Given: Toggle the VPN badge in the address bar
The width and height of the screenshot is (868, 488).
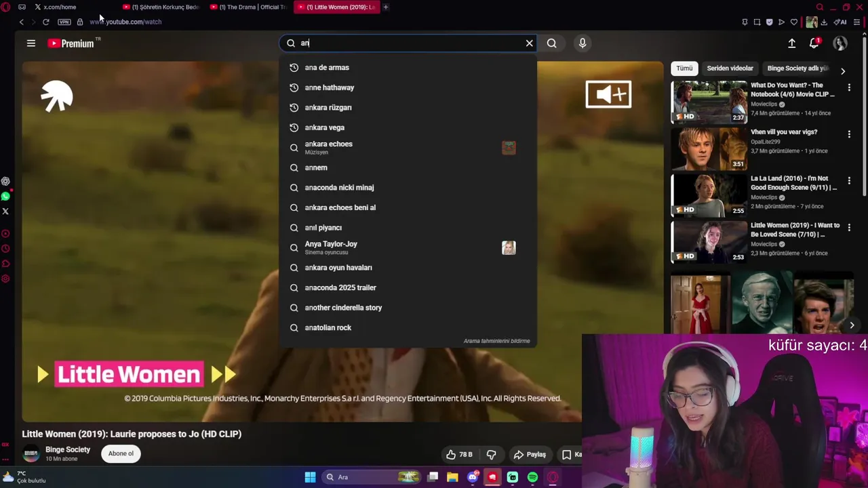Looking at the screenshot, I should tap(64, 22).
